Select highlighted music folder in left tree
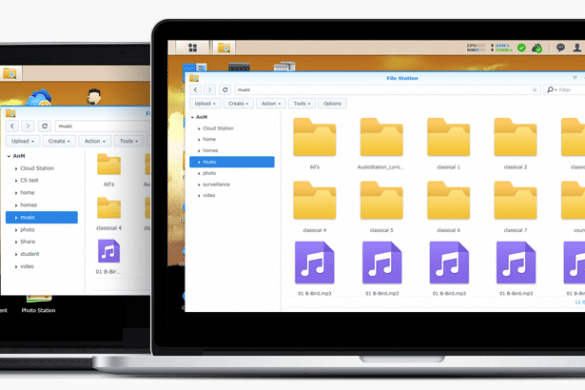Screen dimensions: 585x390 42,217
